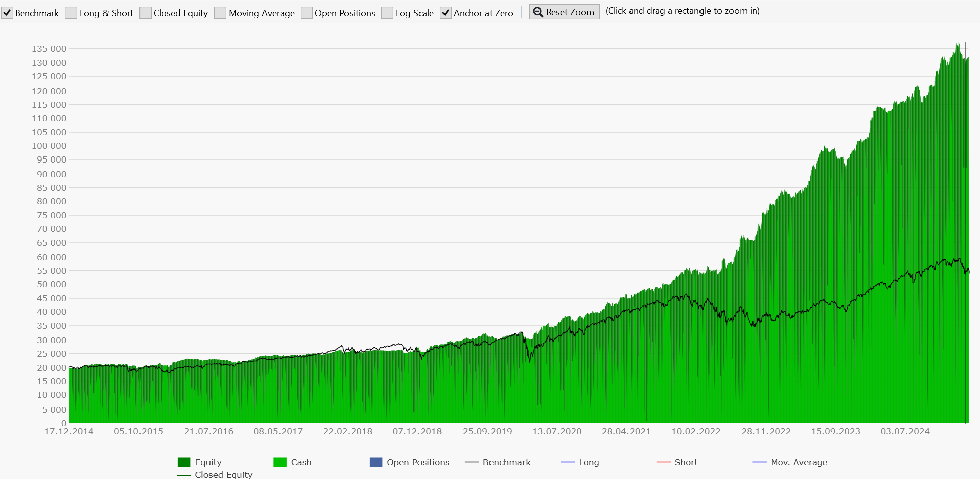Image resolution: width=980 pixels, height=479 pixels.
Task: Click the Long blue line legend marker
Action: [568, 462]
